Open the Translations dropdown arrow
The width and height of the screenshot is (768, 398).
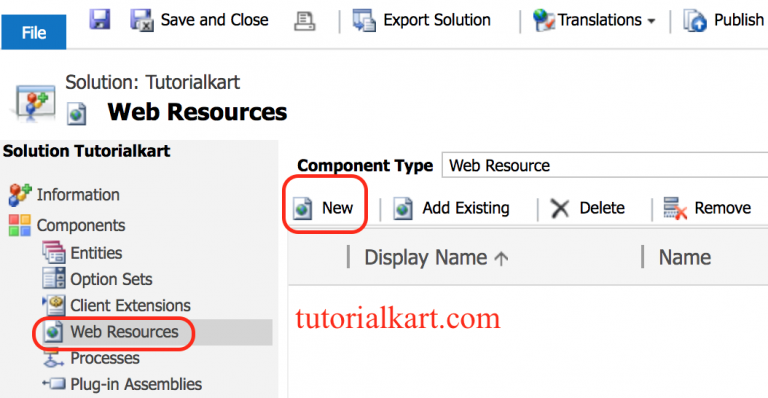click(x=651, y=21)
